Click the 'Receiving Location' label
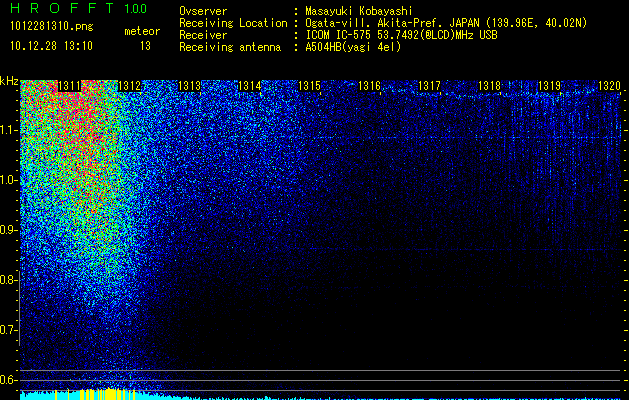This screenshot has width=629, height=400. click(233, 23)
